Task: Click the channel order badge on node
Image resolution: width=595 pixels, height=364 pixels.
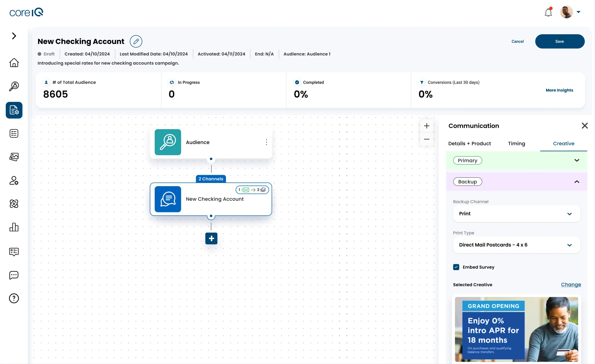Action: pos(252,190)
